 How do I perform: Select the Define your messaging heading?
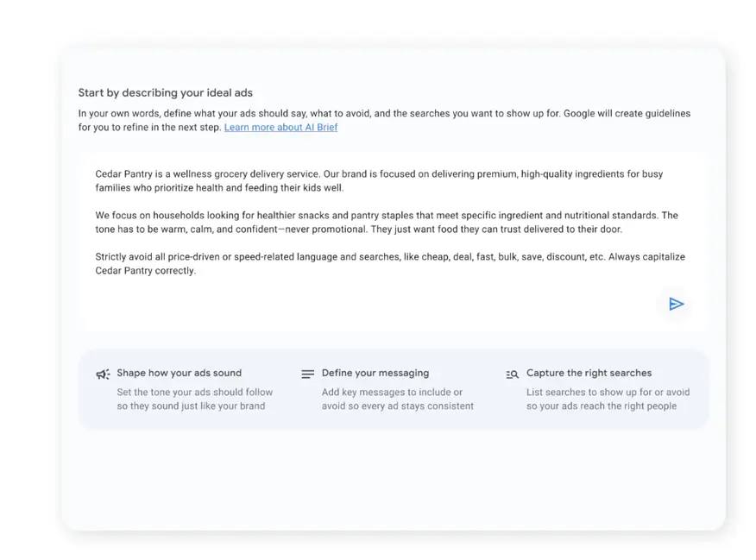coord(375,373)
